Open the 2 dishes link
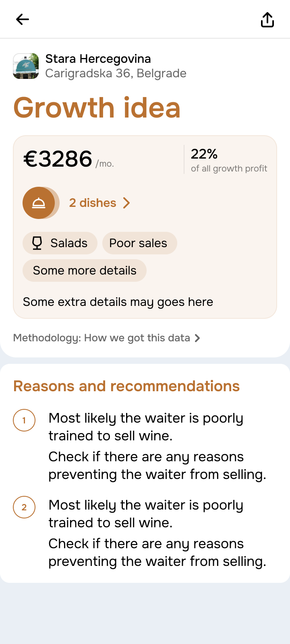Image resolution: width=290 pixels, height=644 pixels. point(93,203)
